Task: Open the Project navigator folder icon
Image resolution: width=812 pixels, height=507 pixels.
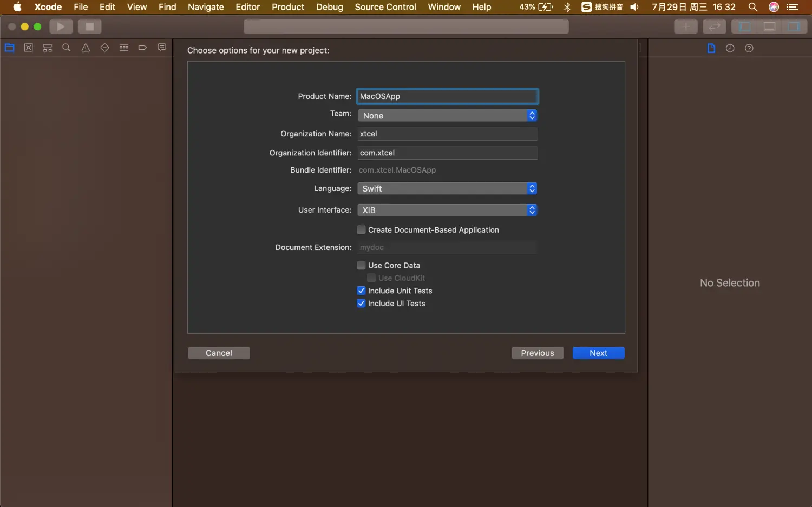Action: [x=10, y=48]
